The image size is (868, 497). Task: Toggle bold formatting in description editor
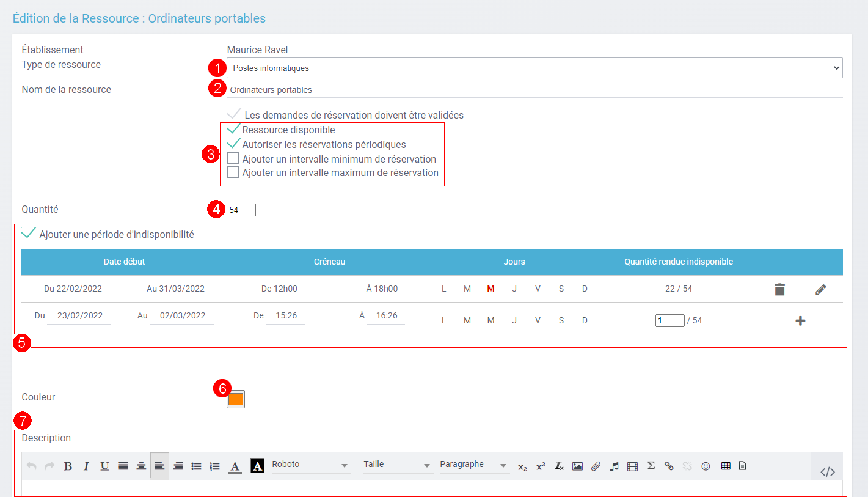68,466
